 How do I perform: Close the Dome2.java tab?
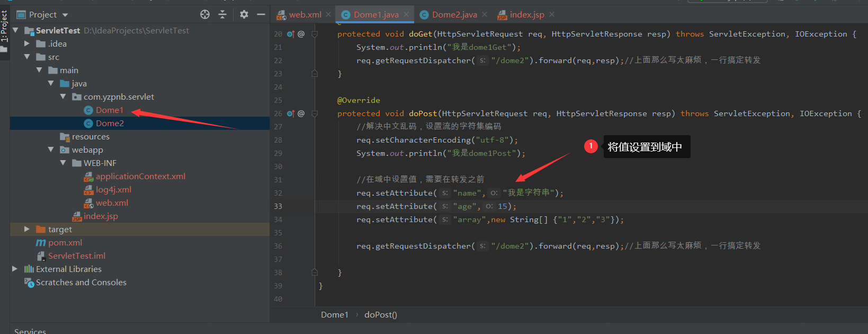tap(485, 14)
